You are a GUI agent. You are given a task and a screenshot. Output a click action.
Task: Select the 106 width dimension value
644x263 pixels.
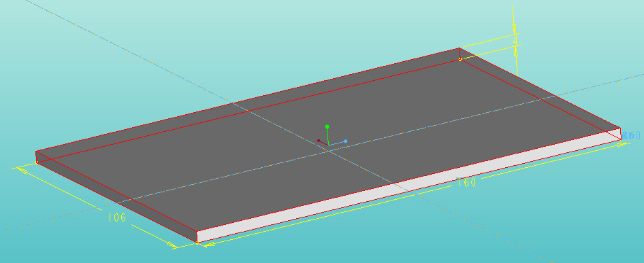coord(117,217)
